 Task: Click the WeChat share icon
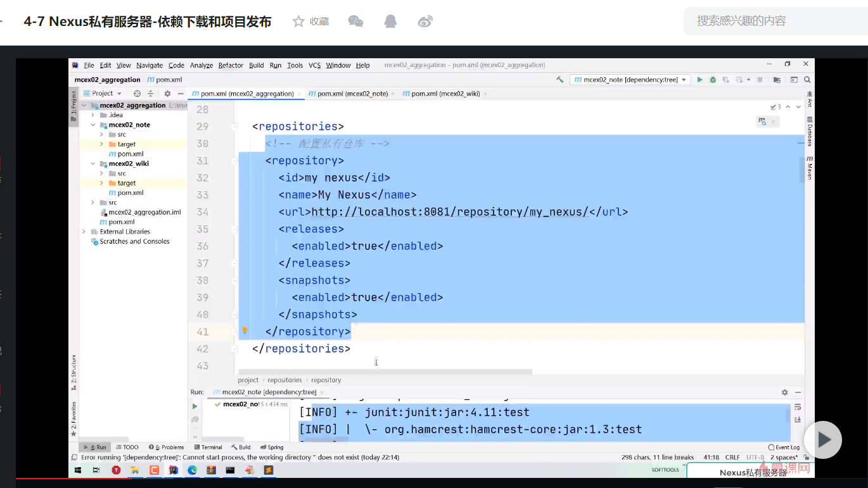tap(355, 22)
